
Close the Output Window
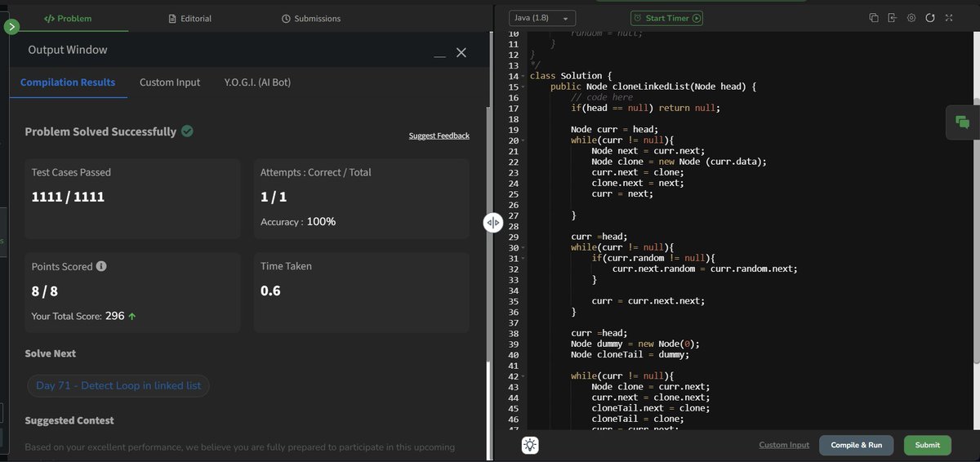click(461, 52)
